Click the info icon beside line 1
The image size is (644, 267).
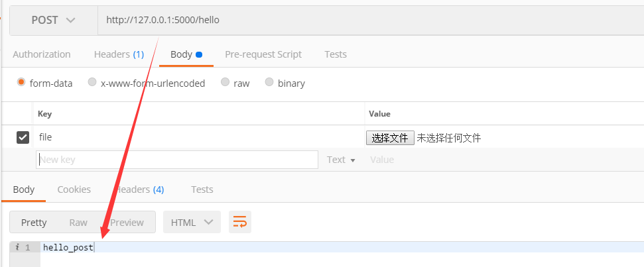point(17,247)
